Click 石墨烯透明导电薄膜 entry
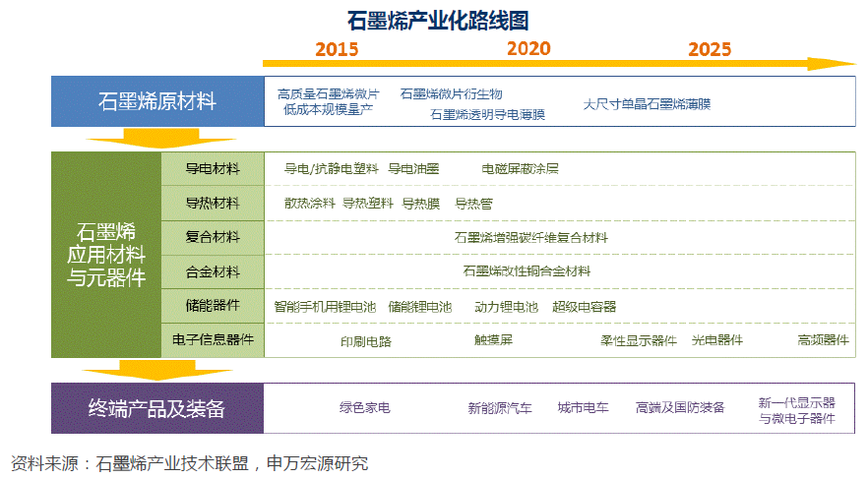 (488, 114)
